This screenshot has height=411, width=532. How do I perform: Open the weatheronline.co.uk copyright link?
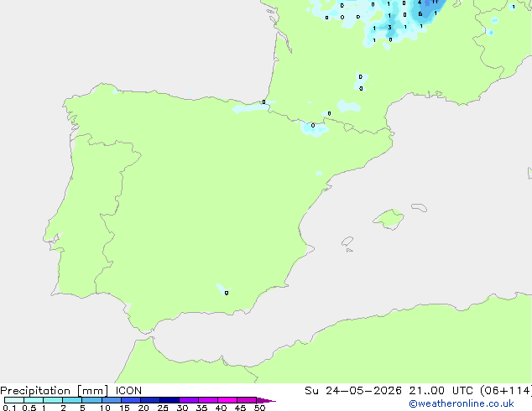tap(462, 403)
